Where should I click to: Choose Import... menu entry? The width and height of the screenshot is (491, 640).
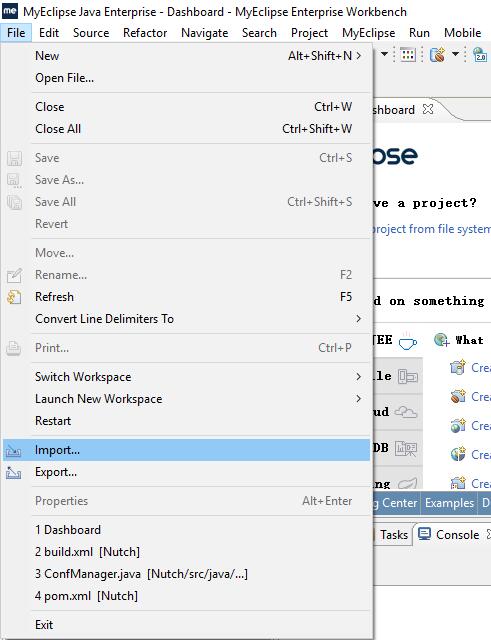pyautogui.click(x=187, y=450)
